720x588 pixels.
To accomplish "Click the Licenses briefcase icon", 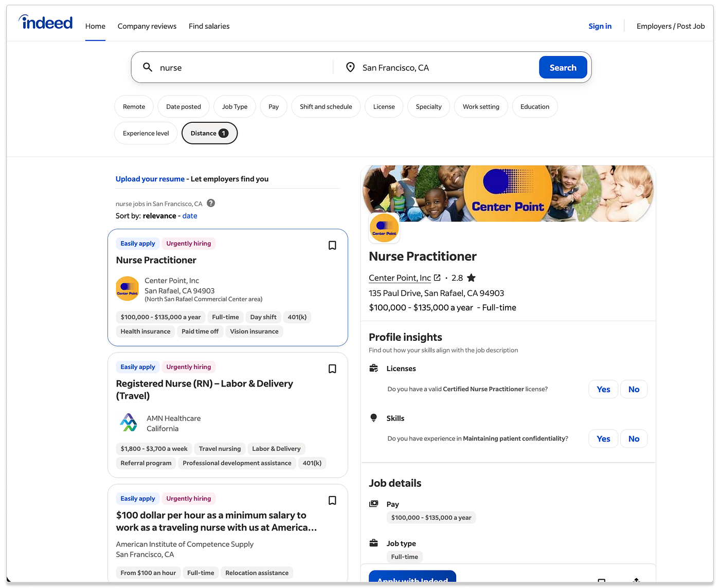I will (x=374, y=368).
